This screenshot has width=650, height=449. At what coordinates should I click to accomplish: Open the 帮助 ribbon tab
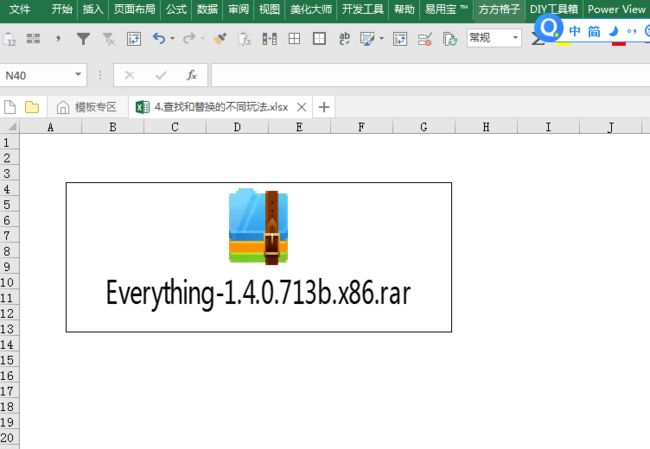click(x=404, y=9)
